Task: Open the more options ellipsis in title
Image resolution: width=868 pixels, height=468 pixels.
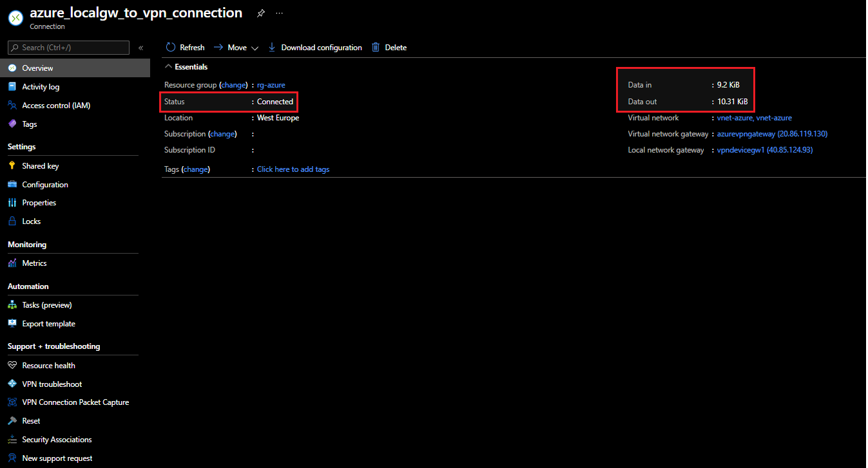Action: point(280,14)
